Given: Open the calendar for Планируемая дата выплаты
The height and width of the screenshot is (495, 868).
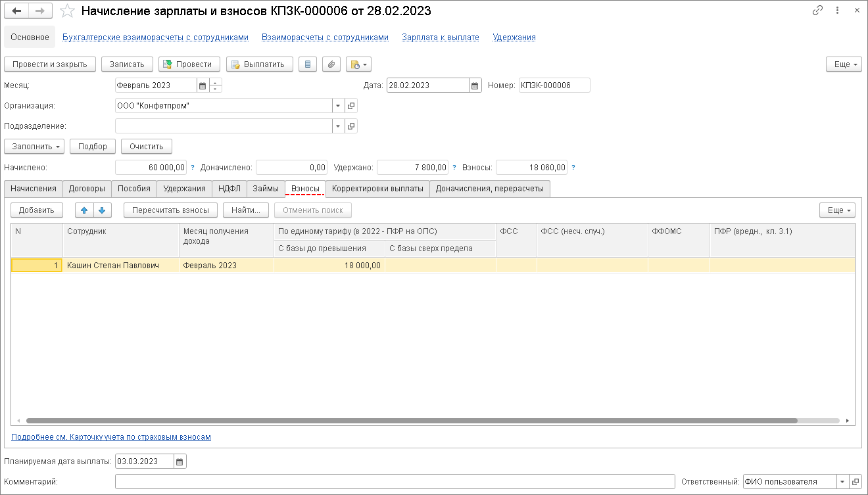Looking at the screenshot, I should click(180, 461).
